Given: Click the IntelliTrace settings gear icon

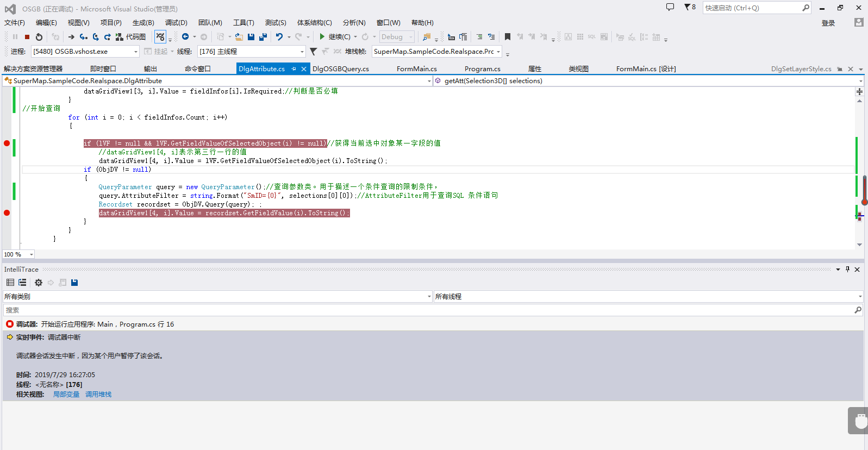Looking at the screenshot, I should 39,283.
